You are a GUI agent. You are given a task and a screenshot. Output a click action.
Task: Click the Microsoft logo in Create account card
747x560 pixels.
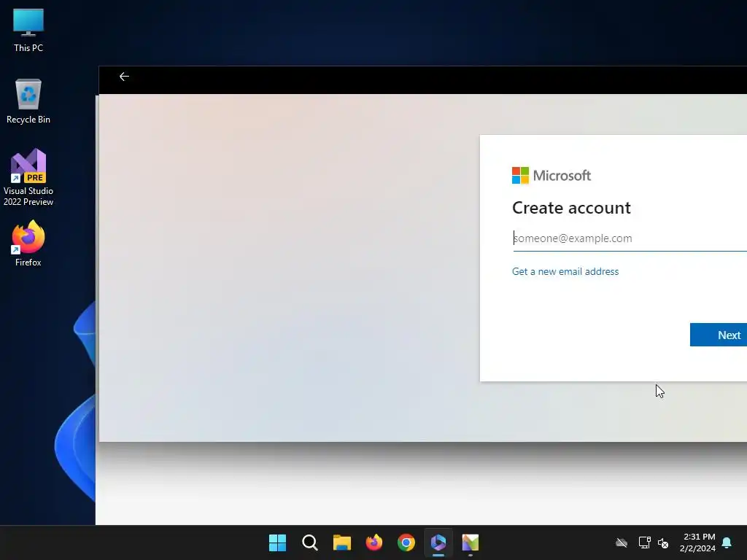click(x=551, y=175)
